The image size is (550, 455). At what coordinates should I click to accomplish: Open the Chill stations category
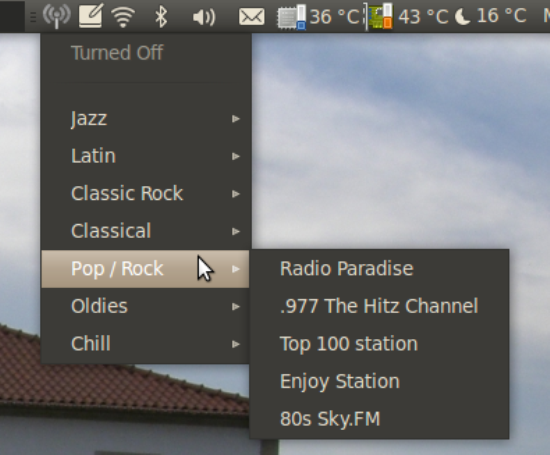coord(145,344)
